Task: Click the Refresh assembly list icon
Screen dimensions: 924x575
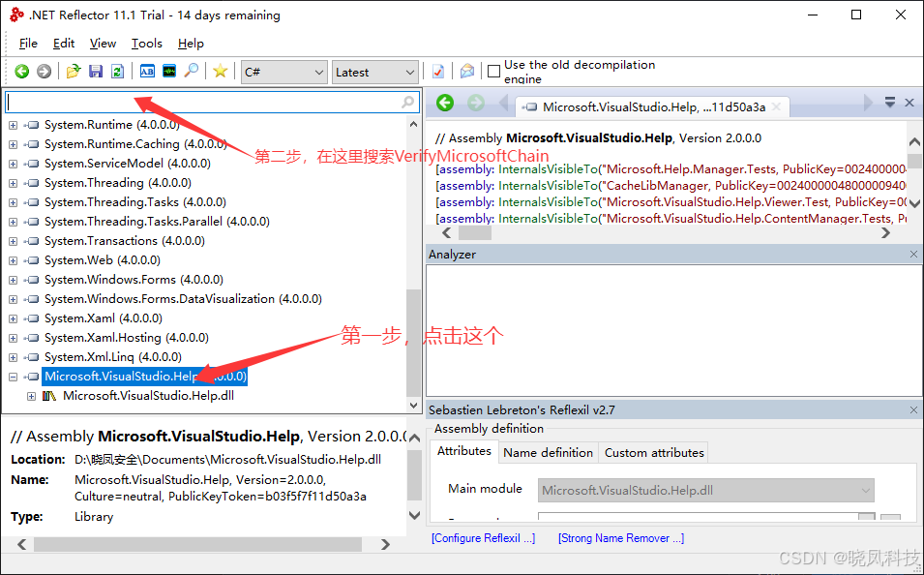Action: click(x=118, y=72)
